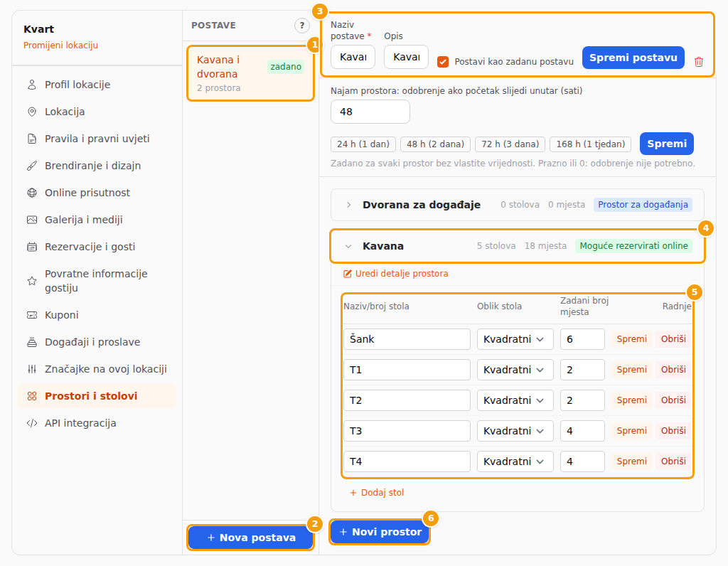
Task: Add a layout with Nova postava
Action: 251,538
